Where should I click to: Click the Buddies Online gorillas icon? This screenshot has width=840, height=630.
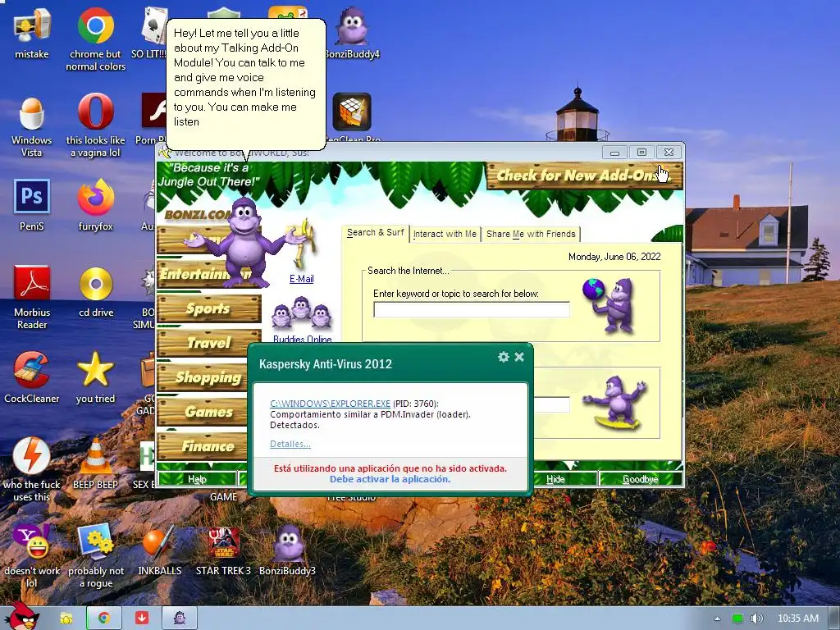(302, 313)
